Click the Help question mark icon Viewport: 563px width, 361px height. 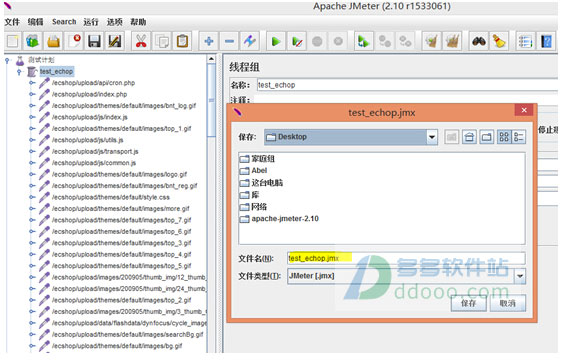pos(546,42)
